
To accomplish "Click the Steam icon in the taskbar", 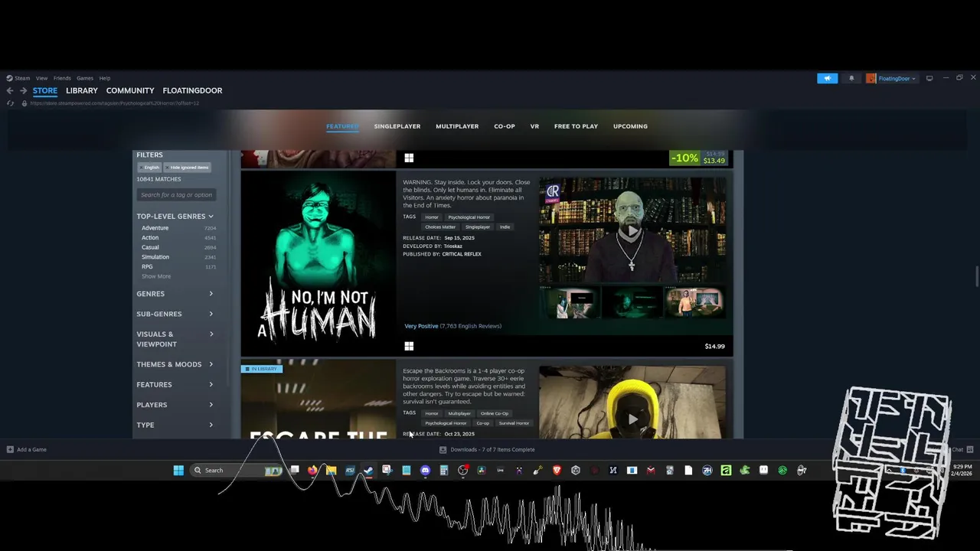I will 368,470.
